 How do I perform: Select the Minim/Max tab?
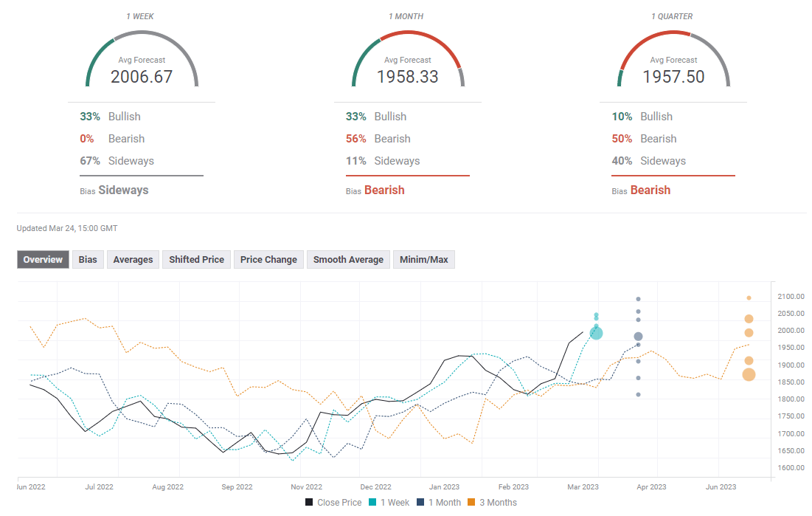(424, 260)
